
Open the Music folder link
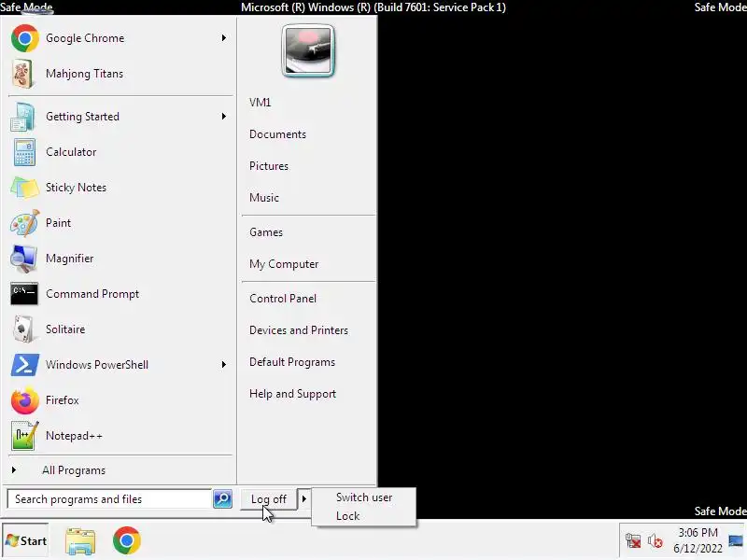click(264, 198)
